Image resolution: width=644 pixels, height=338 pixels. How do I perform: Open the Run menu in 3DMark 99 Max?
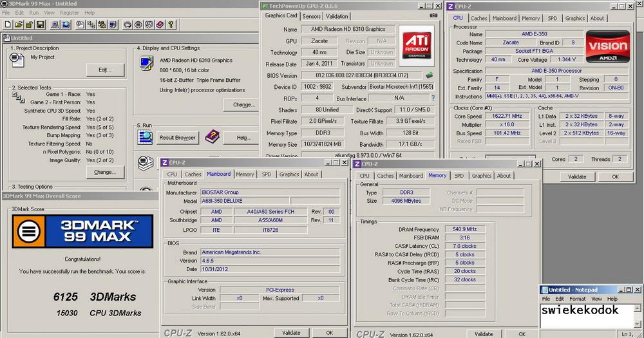[x=33, y=13]
